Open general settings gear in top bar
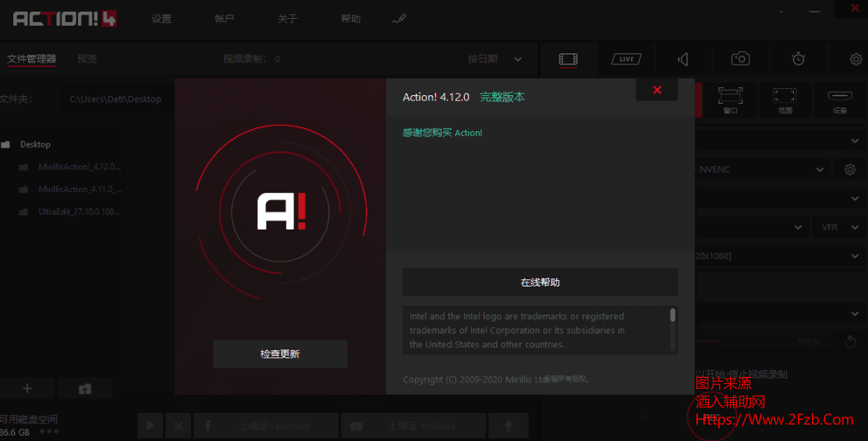Screen dimensions: 868x441 [x=856, y=59]
